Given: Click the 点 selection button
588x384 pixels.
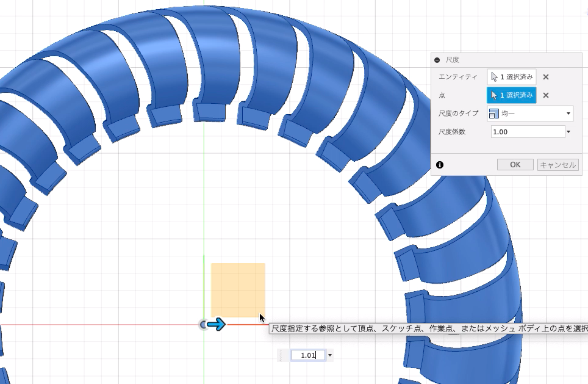Looking at the screenshot, I should (512, 95).
